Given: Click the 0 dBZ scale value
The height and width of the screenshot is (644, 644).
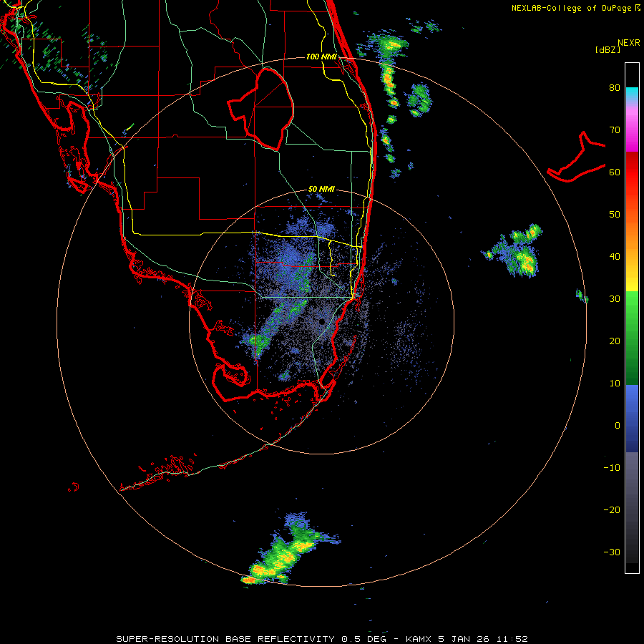Looking at the screenshot, I should click(x=618, y=426).
